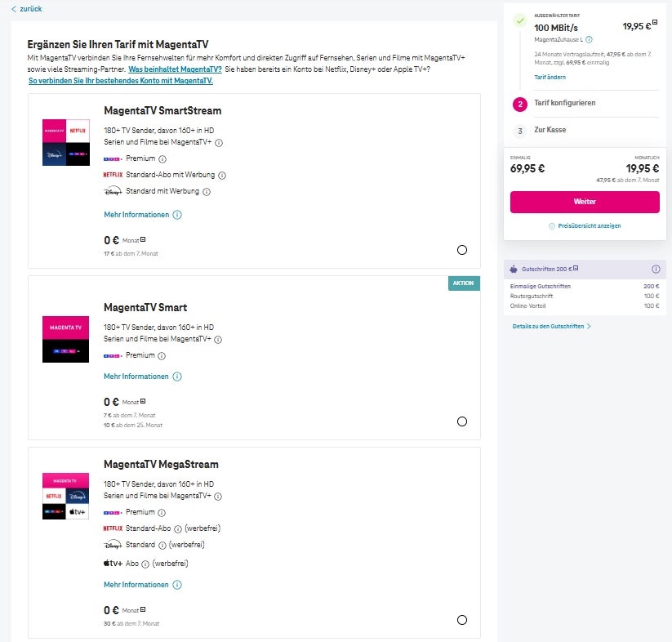Viewport: 672px width, 642px height.
Task: Show the Preisübersicht anzeigen overview
Action: tap(585, 225)
